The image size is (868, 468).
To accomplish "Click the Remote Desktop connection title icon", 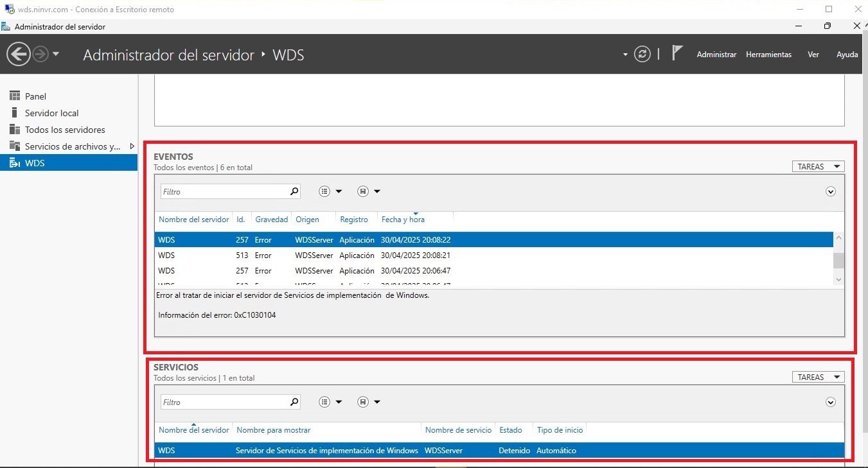I will click(10, 9).
